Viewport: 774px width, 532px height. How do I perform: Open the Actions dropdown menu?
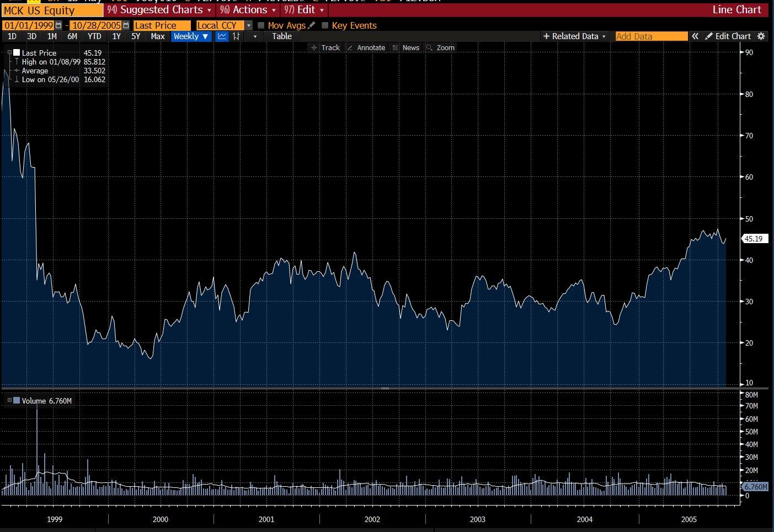tap(248, 10)
